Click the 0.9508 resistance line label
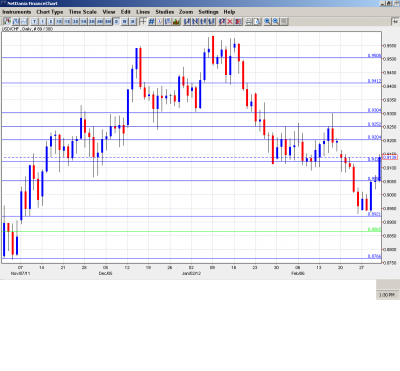 374,55
